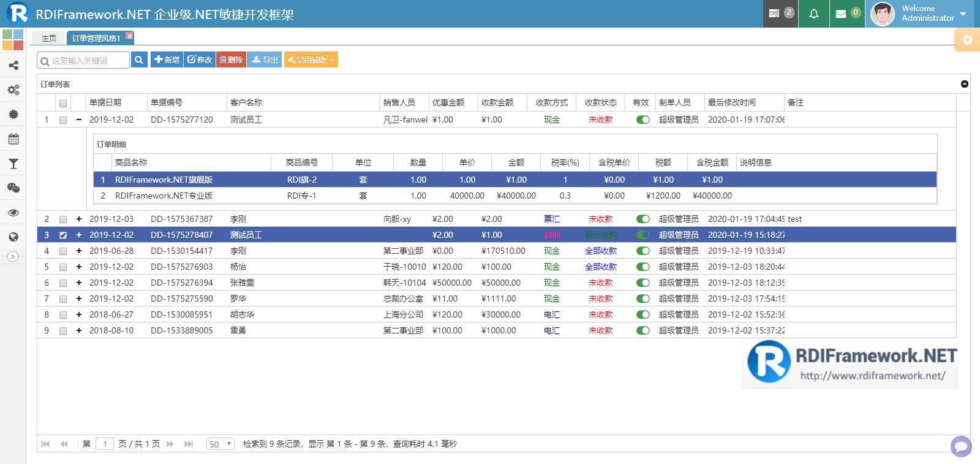Screen dimensions: 980x464
Task: Expand the left sidebar with the arrow icon
Action: 13,257
